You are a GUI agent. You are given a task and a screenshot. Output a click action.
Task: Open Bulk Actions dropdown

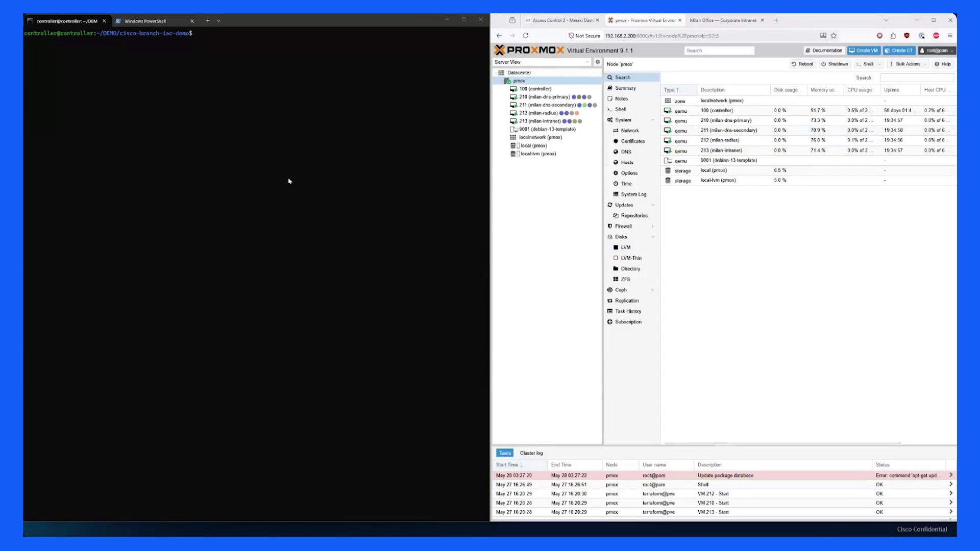908,64
